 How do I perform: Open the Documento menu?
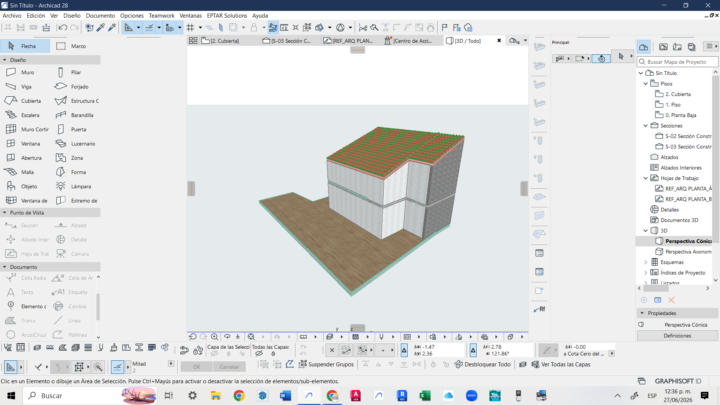pyautogui.click(x=100, y=16)
